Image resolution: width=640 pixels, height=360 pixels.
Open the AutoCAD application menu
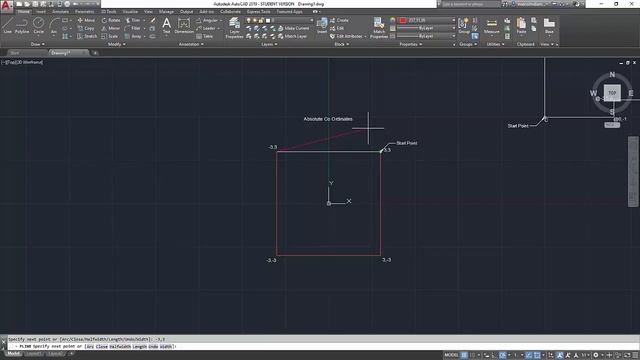pos(6,6)
